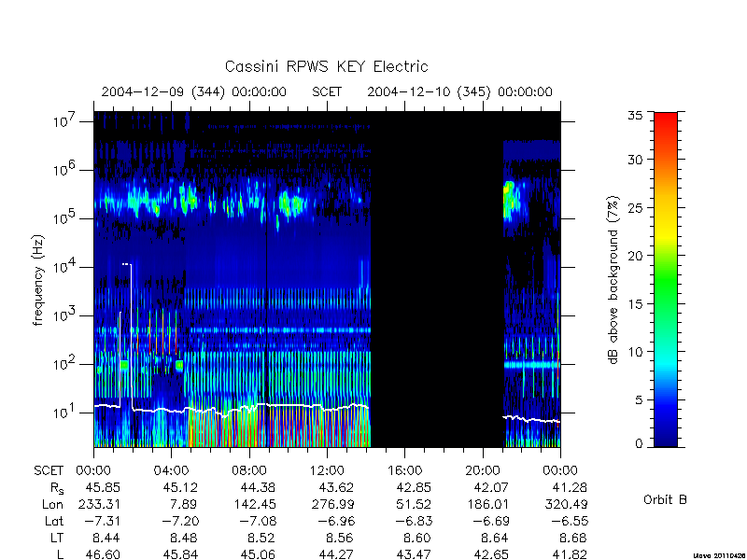Pick the cyan region of the colorbar
Viewport: 747px width, 560px height.
point(666,362)
